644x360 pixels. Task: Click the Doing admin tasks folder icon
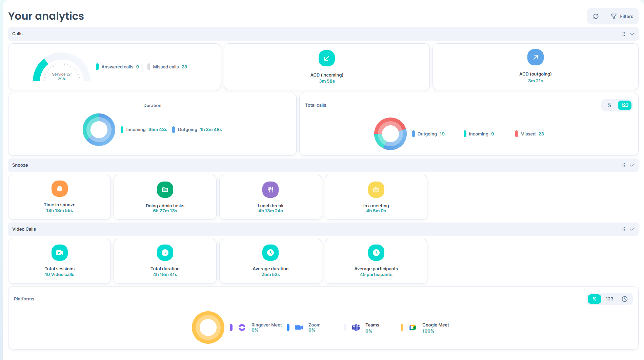pos(165,190)
